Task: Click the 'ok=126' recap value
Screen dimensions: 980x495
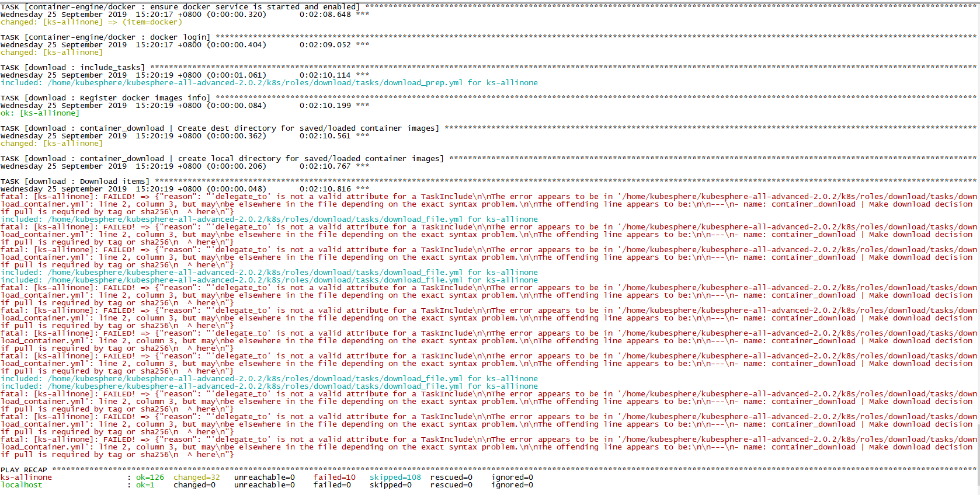Action: [150, 477]
